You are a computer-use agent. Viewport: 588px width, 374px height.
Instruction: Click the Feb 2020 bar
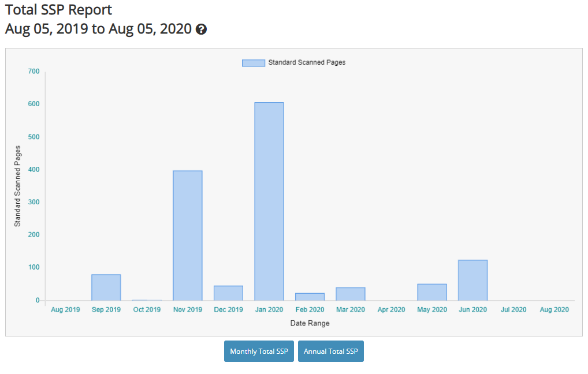pos(310,297)
